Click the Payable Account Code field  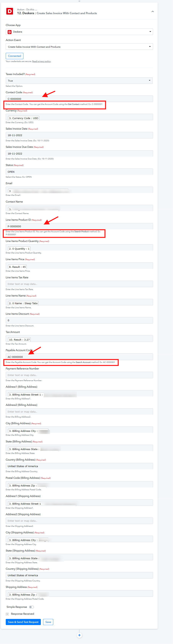click(x=79, y=357)
